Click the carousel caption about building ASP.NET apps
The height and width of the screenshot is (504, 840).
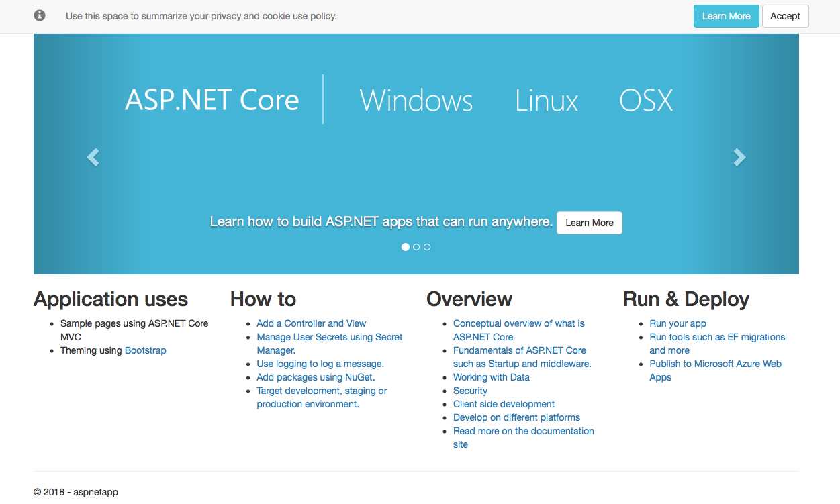pos(381,221)
